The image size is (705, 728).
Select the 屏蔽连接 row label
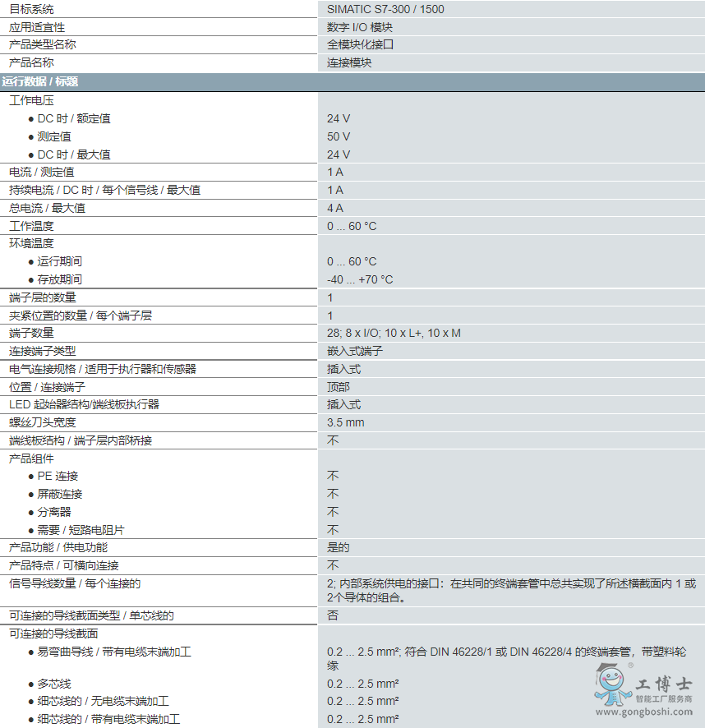coord(60,494)
